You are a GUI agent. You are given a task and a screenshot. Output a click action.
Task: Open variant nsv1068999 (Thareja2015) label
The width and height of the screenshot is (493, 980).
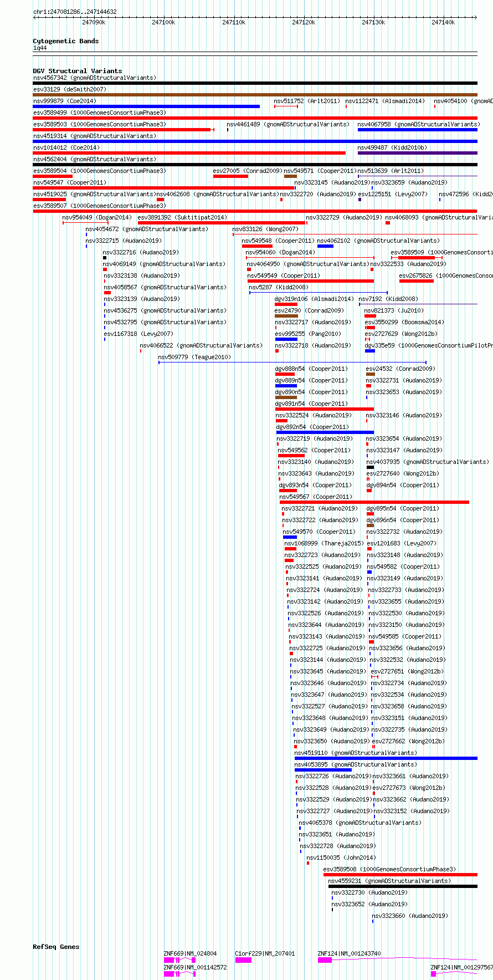pyautogui.click(x=325, y=543)
